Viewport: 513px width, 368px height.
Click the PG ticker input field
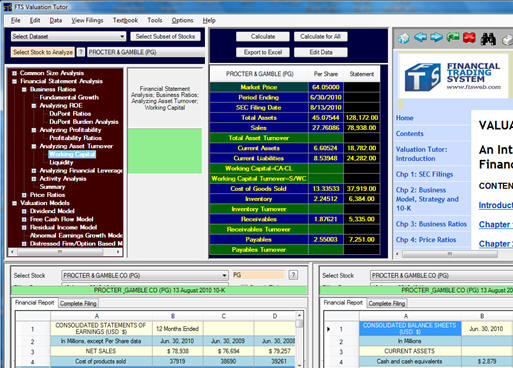coord(257,275)
